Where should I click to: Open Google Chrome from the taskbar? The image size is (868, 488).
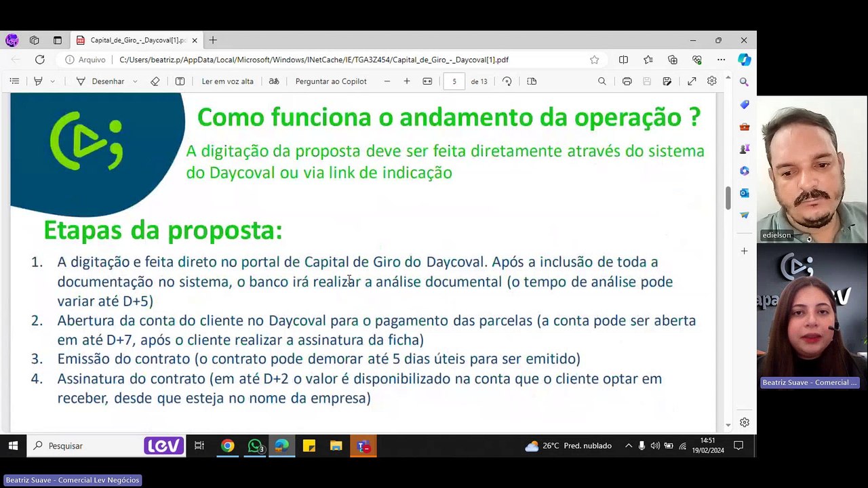(x=227, y=446)
